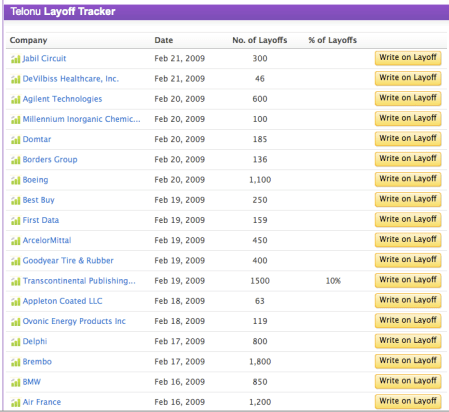Open the Air France link
449x412 pixels.
tap(42, 402)
